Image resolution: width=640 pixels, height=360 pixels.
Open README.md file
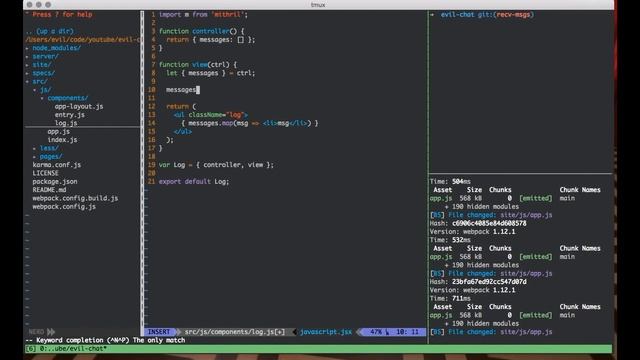pyautogui.click(x=49, y=190)
